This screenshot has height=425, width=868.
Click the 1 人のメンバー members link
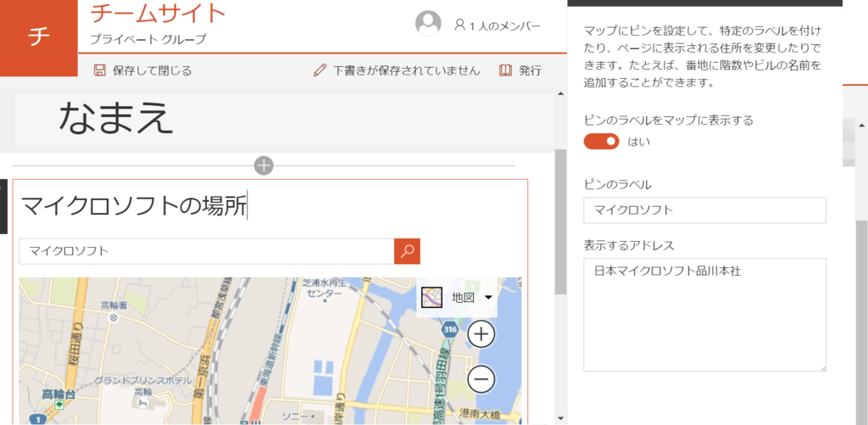(497, 25)
